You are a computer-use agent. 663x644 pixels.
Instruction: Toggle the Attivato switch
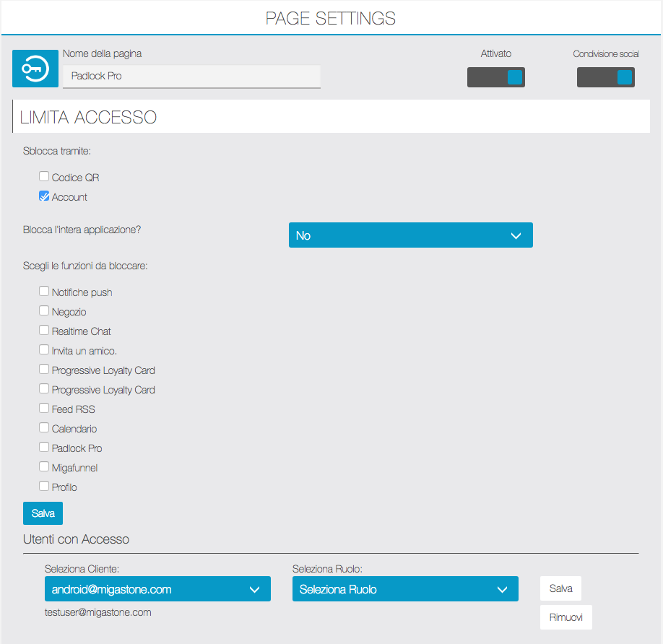tap(496, 77)
